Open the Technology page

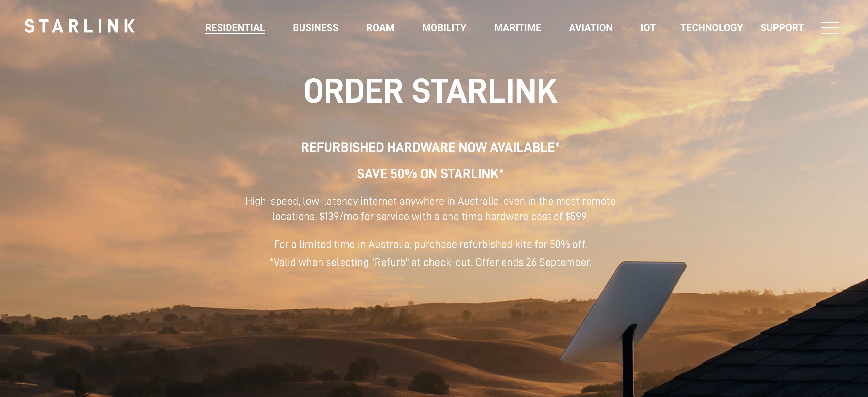[x=711, y=27]
